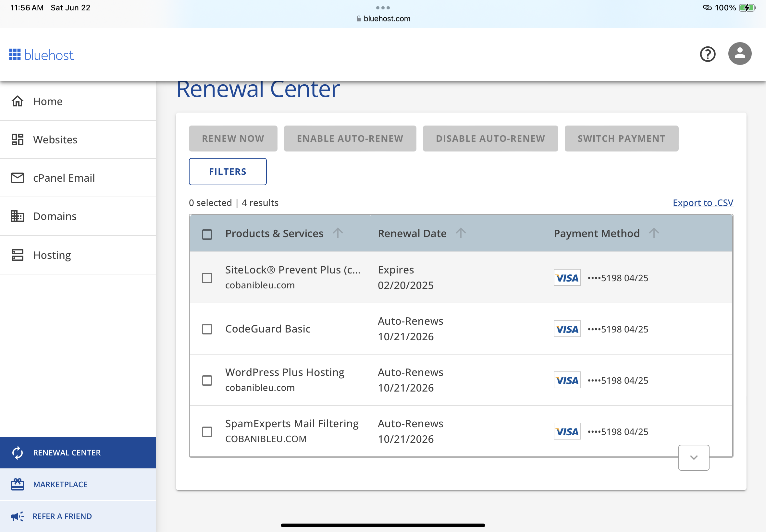Screen dimensions: 766x532
Task: Click the Domains building icon
Action: [x=17, y=216]
